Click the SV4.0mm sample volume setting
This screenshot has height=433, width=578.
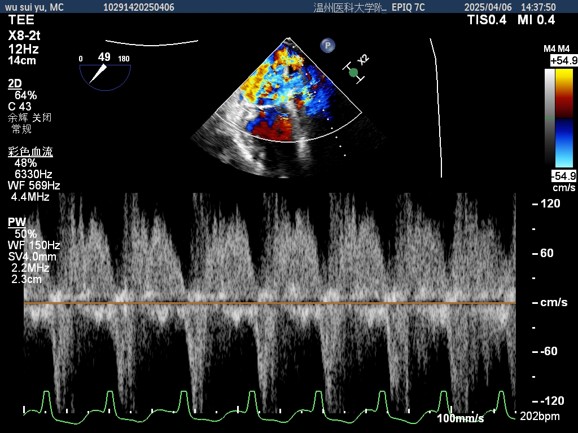32,256
